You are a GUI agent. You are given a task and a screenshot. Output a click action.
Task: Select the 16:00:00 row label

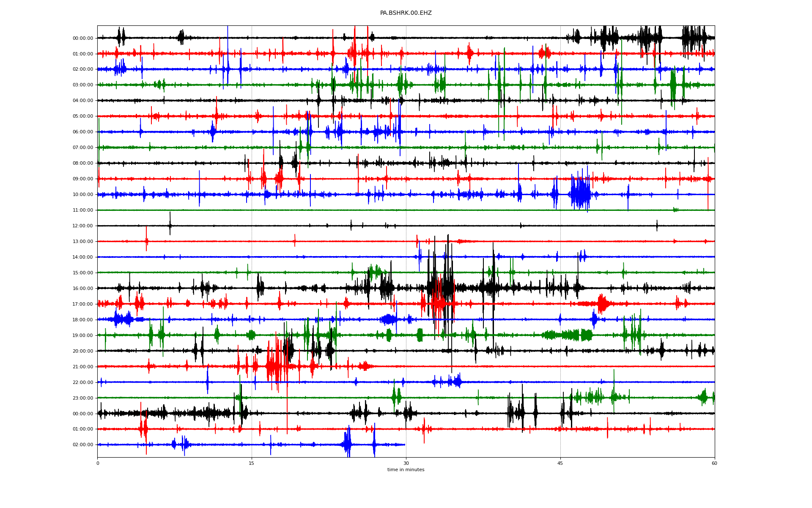tap(83, 289)
